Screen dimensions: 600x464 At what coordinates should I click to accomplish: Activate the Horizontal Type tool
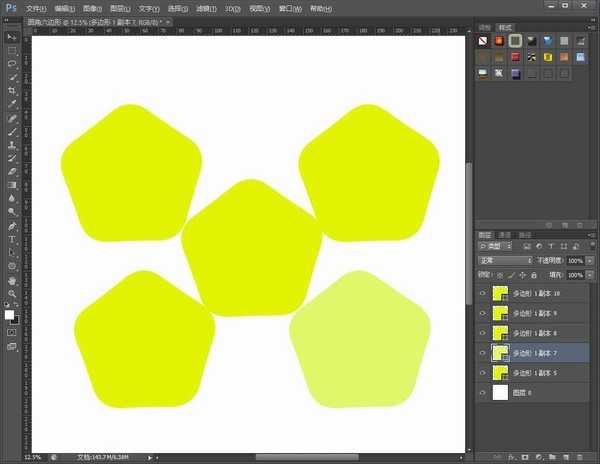coord(12,240)
